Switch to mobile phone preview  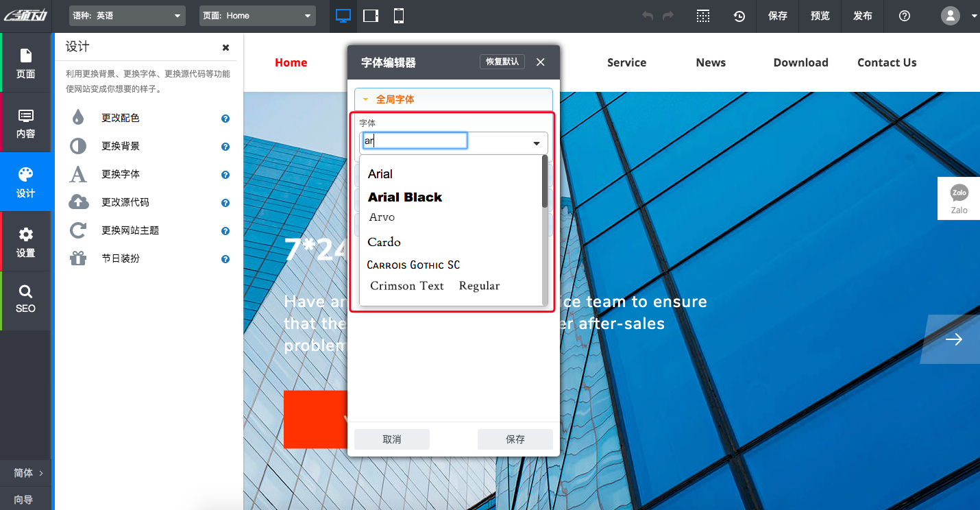pyautogui.click(x=399, y=16)
